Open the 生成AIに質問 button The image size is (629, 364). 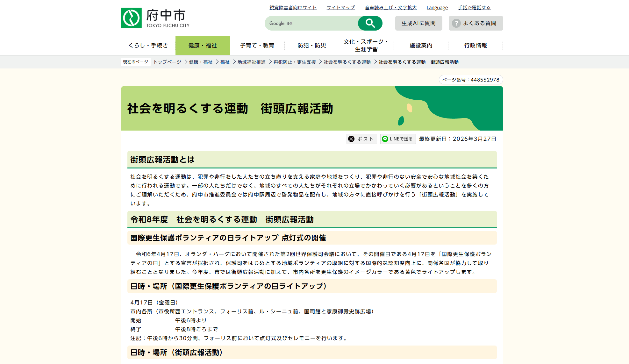coord(418,23)
